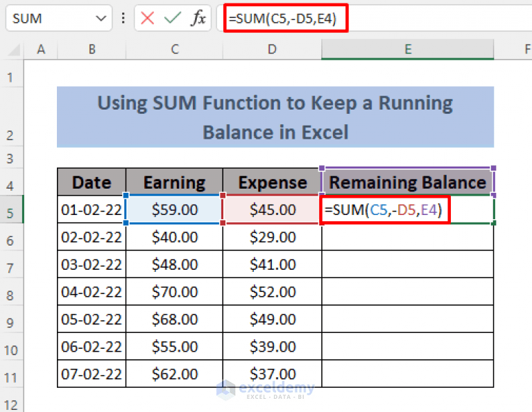This screenshot has width=532, height=412.
Task: Click date cell 03-02-22
Action: (92, 264)
